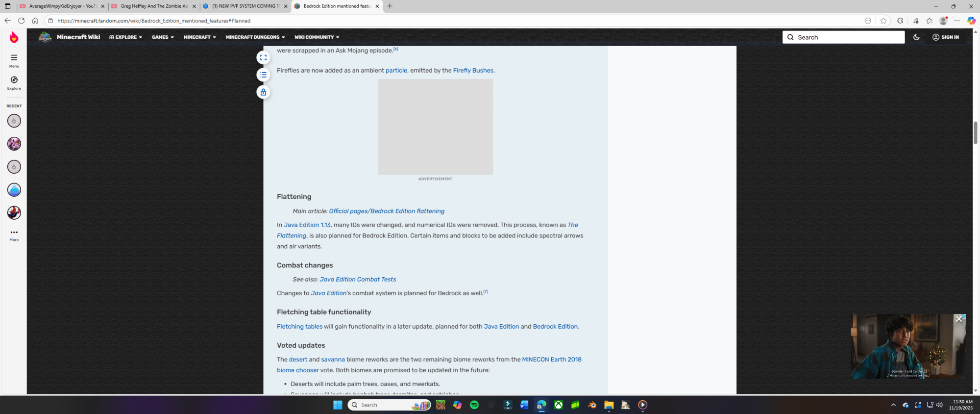This screenshot has height=414, width=980.
Task: Follow the Java Edition 1.13 link
Action: click(307, 225)
